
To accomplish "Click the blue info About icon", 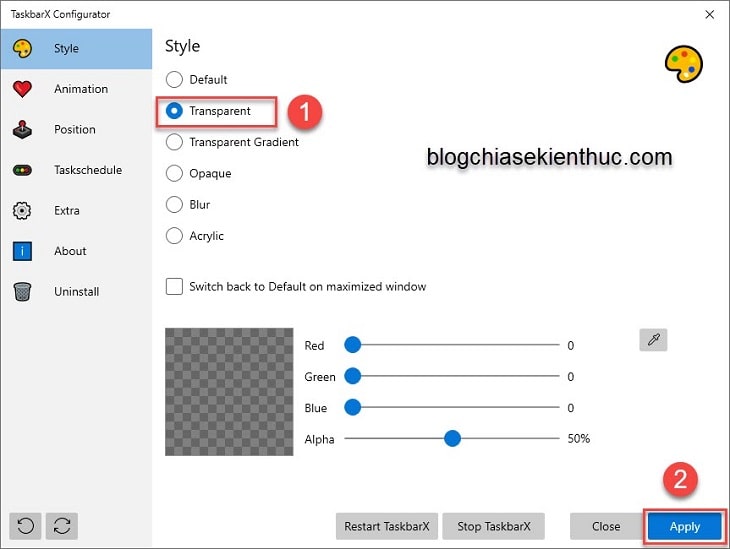I will tap(22, 251).
